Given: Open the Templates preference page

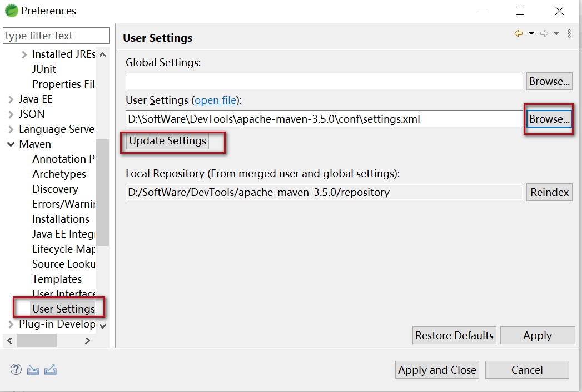Looking at the screenshot, I should [57, 279].
